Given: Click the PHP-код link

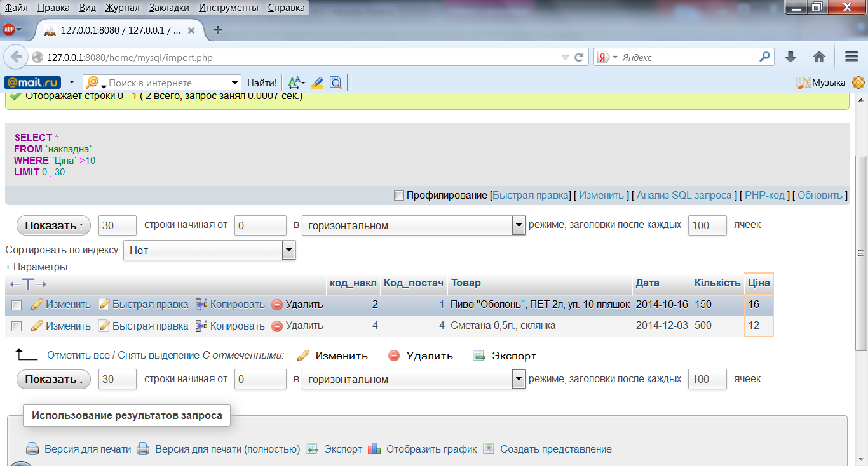Looking at the screenshot, I should point(765,196).
